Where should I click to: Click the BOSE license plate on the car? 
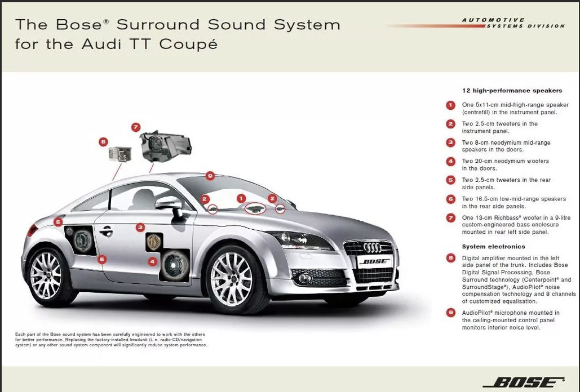(x=375, y=261)
